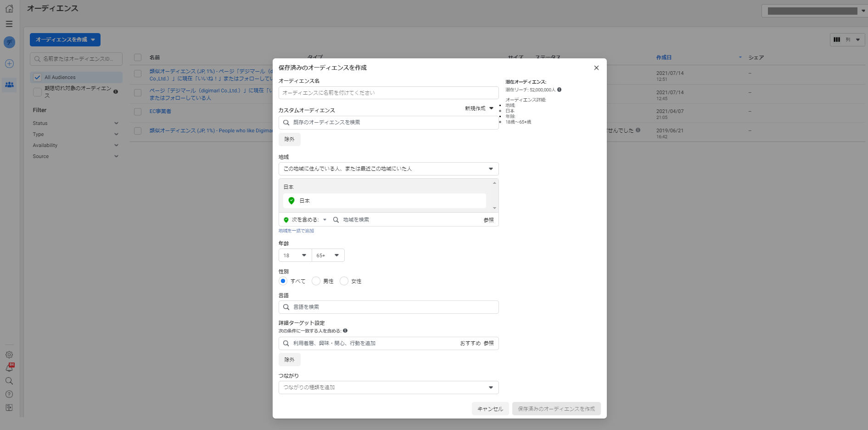This screenshot has height=430, width=868.
Task: Click info icon next to expired audiences filter
Action: pos(116,91)
